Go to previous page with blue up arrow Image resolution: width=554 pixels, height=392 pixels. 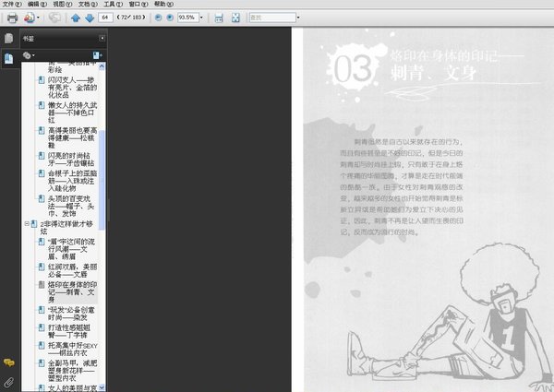[76, 18]
